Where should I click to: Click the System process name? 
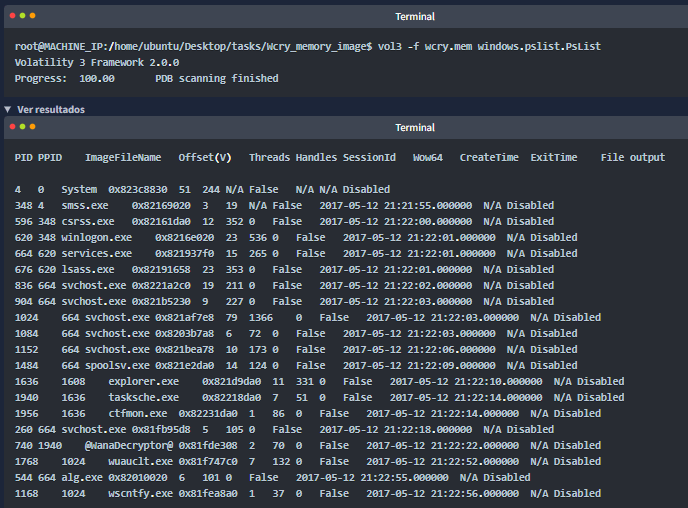[x=79, y=190]
